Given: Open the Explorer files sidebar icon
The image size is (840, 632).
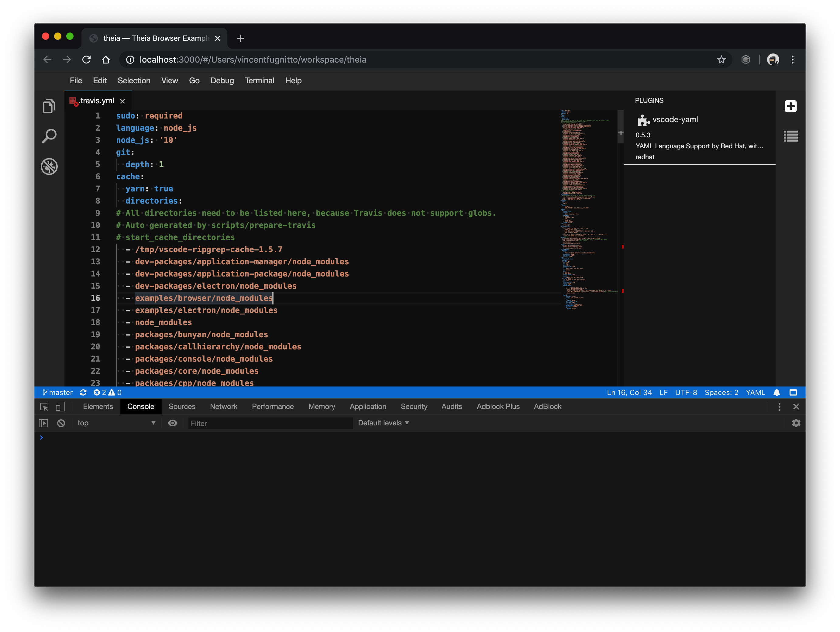Looking at the screenshot, I should [x=49, y=106].
